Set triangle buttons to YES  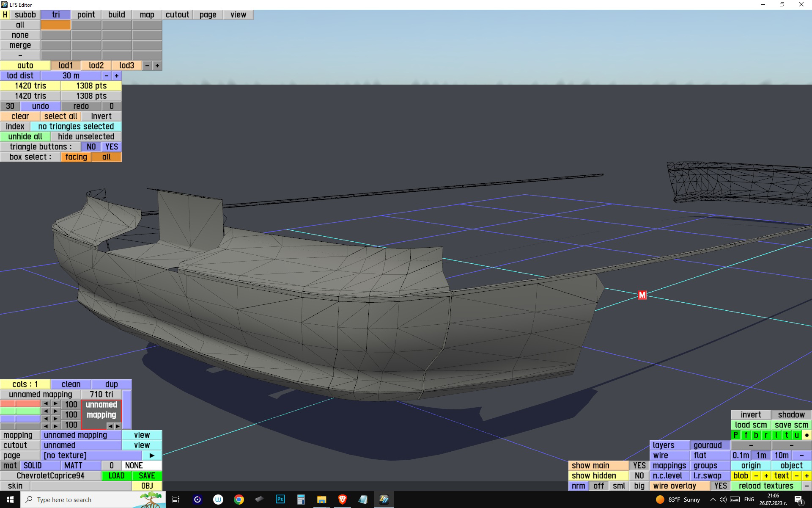(112, 147)
